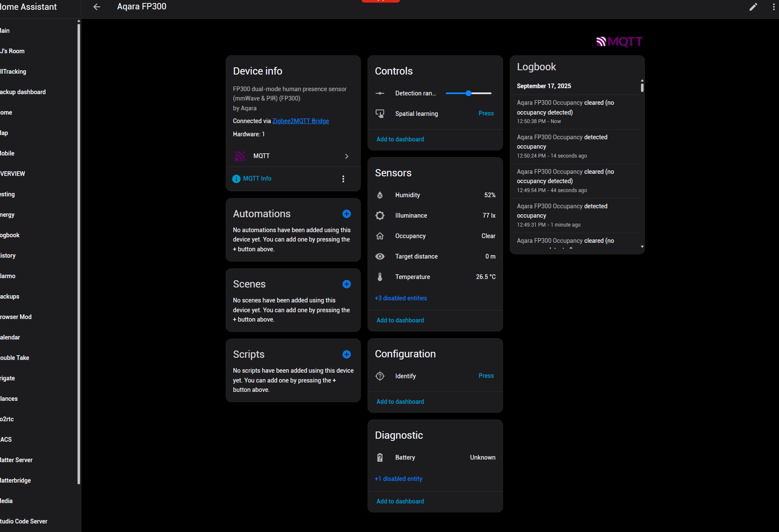Expand the MQTT row chevron in Device info

tap(347, 156)
